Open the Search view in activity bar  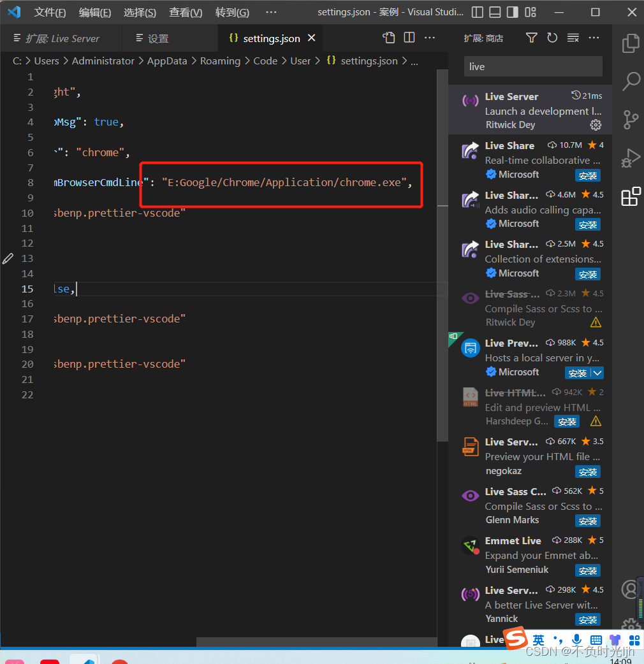[x=631, y=81]
